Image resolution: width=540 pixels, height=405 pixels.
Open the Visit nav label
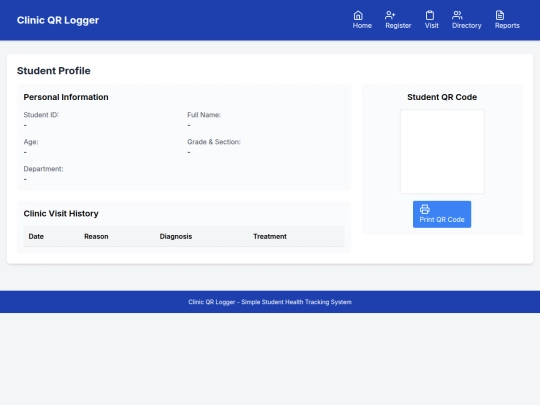432,25
